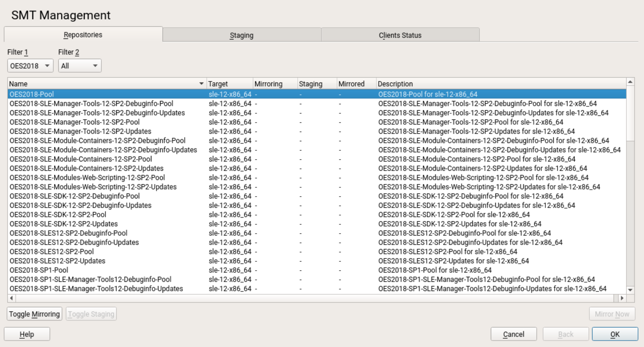644x347 pixels.
Task: Sort by the Mirroring column header
Action: click(x=274, y=84)
